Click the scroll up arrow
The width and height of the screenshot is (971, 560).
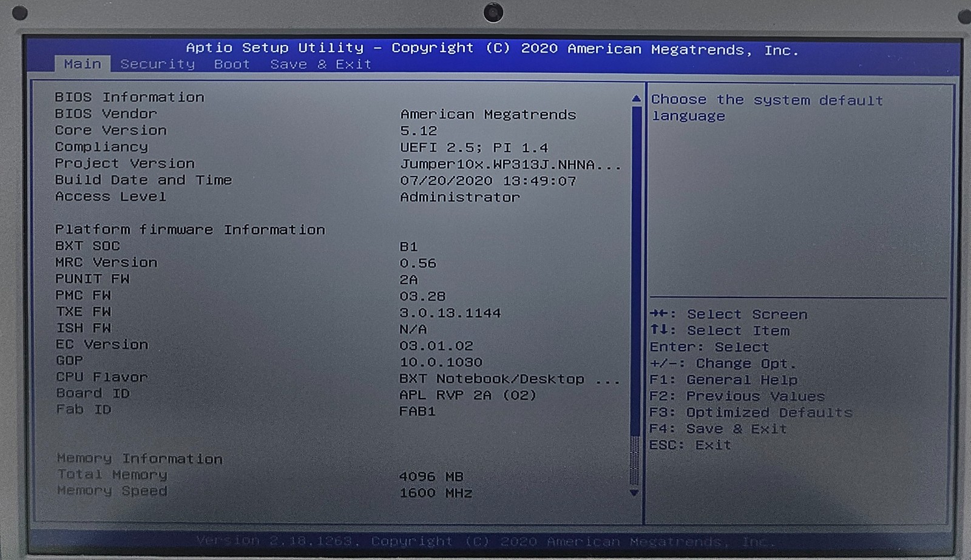[636, 98]
